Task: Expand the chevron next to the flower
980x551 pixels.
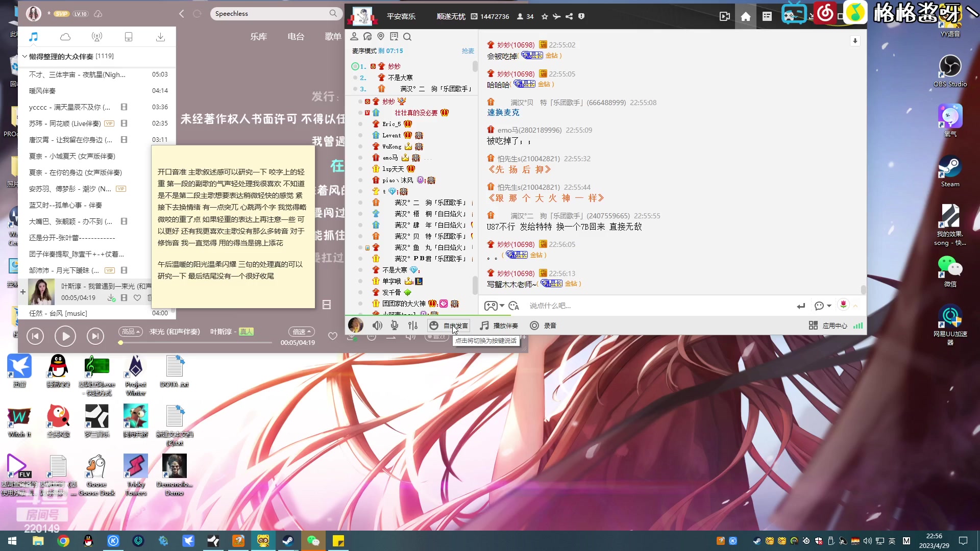Action: tap(856, 306)
